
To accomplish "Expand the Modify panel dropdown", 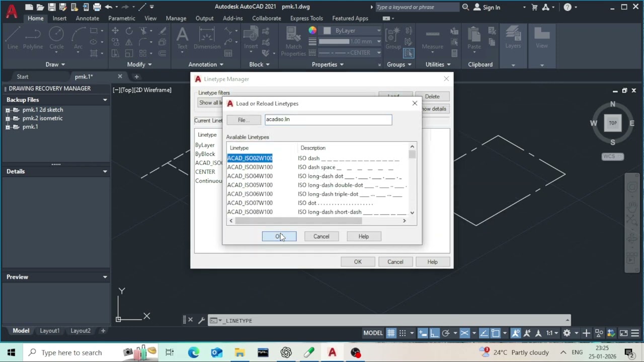I will 139,64.
